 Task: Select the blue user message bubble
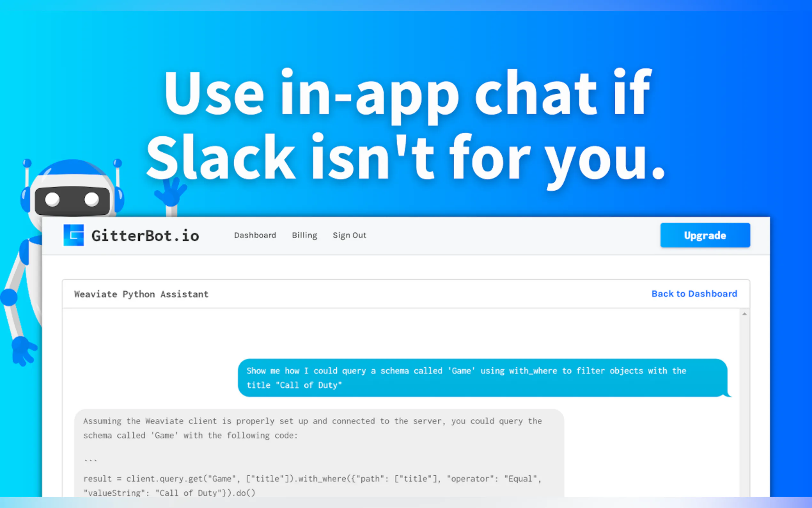point(482,377)
